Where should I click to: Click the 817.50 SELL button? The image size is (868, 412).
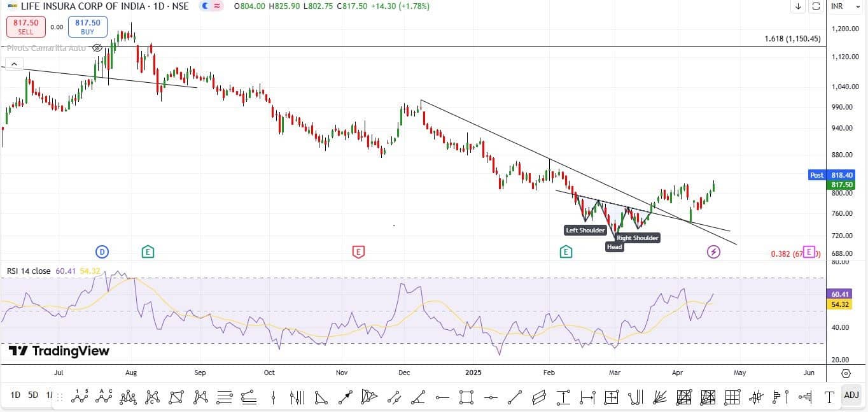(x=25, y=26)
